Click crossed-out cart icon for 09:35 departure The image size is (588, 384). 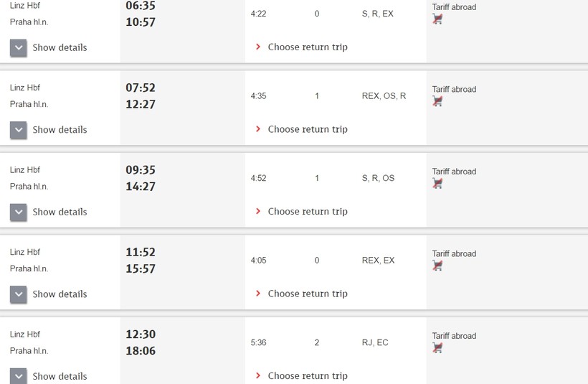(437, 183)
